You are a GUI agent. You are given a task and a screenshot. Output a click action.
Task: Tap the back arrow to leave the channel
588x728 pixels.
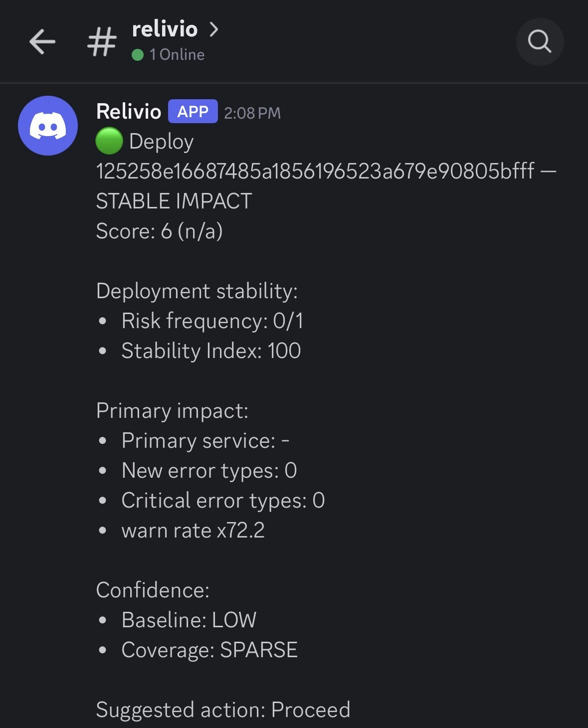click(x=42, y=42)
